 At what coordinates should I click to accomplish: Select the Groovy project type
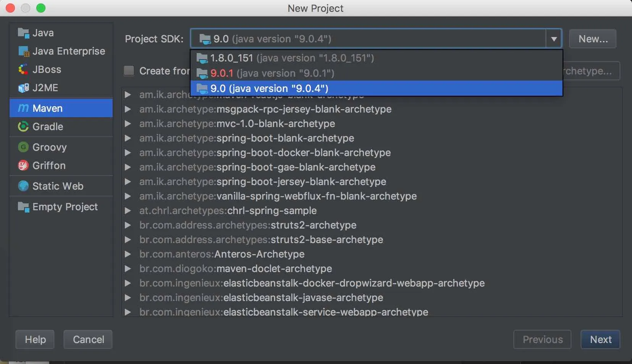(61, 147)
